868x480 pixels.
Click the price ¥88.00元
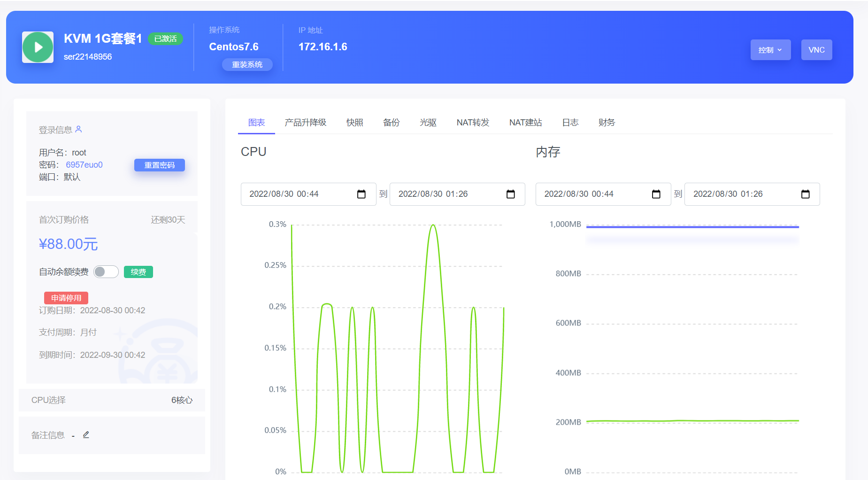[68, 244]
